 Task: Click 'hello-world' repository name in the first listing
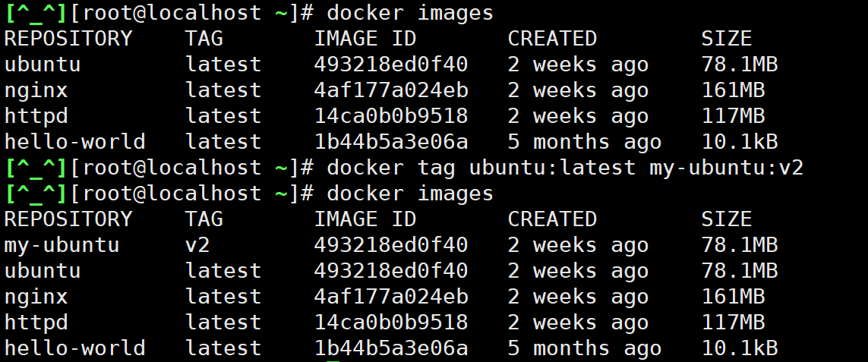point(74,142)
